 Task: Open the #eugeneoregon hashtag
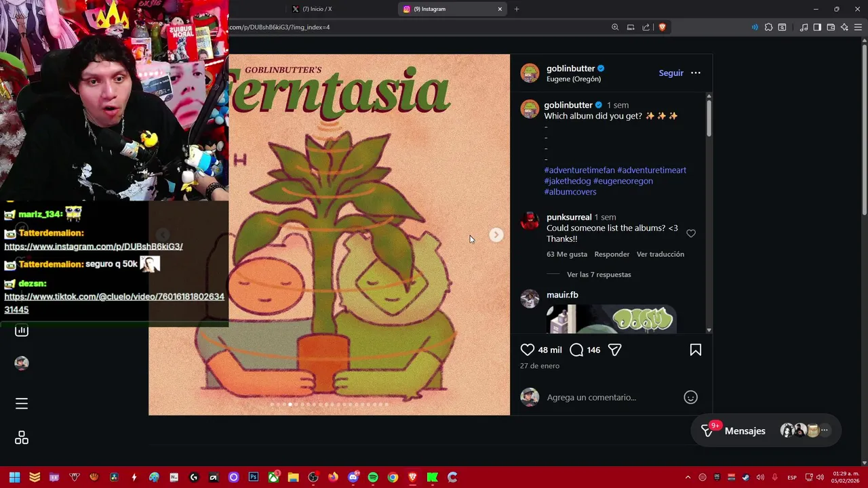click(623, 181)
